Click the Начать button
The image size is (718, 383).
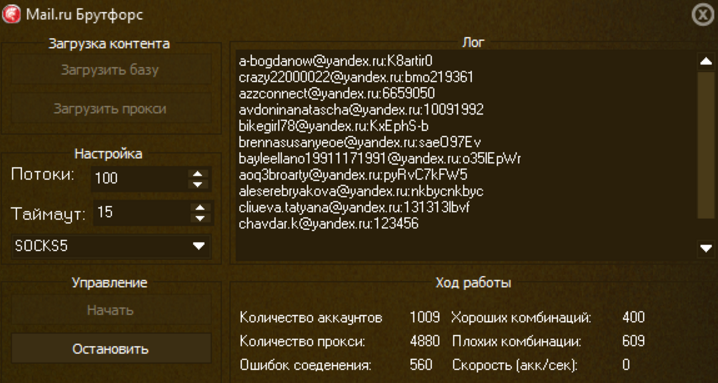coord(110,310)
